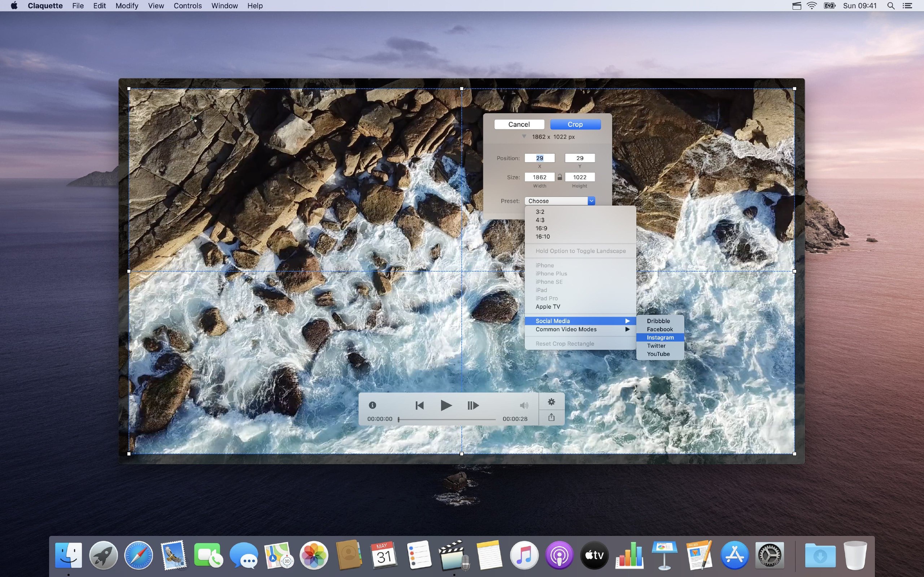Image resolution: width=924 pixels, height=577 pixels.
Task: Select Instagram from Social Media submenu
Action: pyautogui.click(x=660, y=337)
